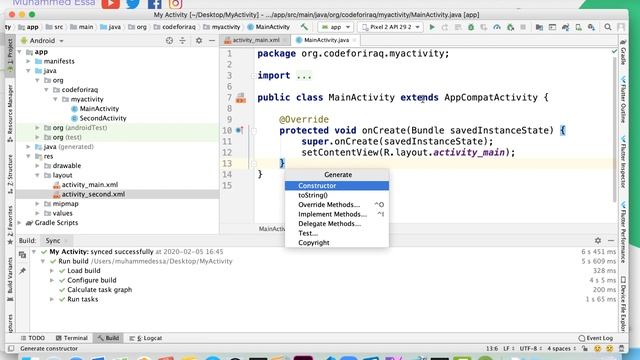
Task: Switch to activity_main.xml editor tab
Action: click(256, 40)
